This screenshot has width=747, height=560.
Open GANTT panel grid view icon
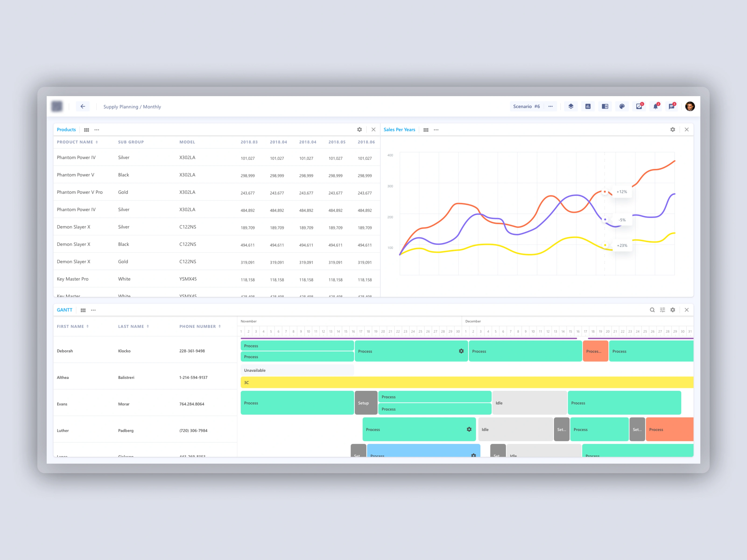83,310
